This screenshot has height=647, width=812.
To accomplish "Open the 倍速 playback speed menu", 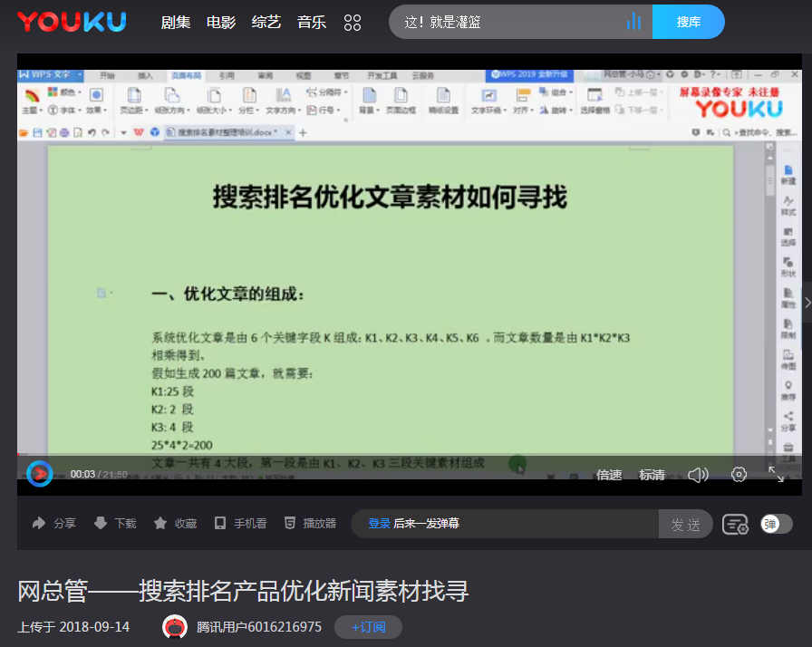I will pyautogui.click(x=609, y=475).
